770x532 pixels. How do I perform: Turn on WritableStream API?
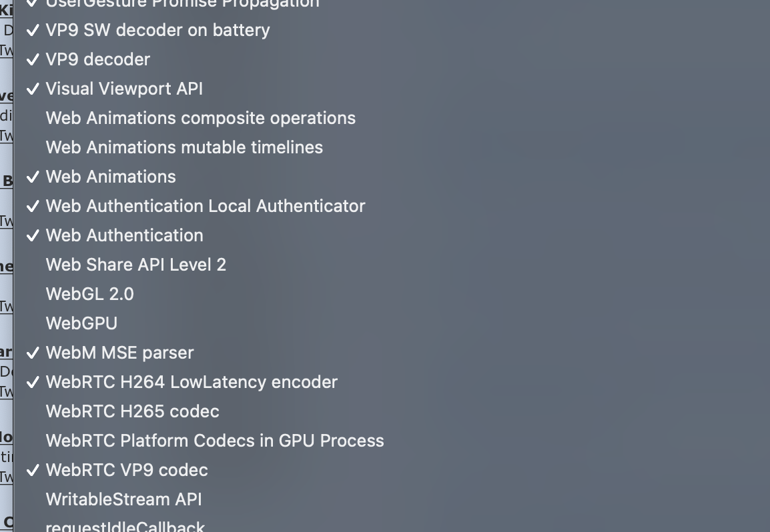123,499
